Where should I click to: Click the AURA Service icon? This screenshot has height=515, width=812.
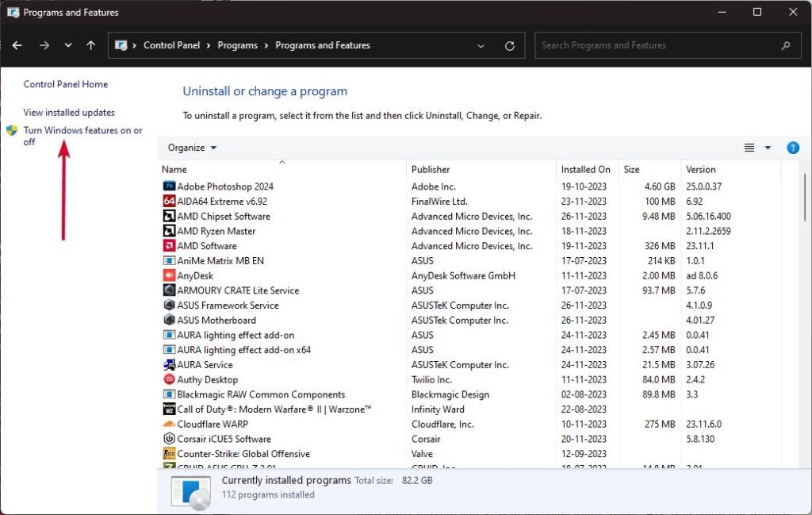click(169, 364)
